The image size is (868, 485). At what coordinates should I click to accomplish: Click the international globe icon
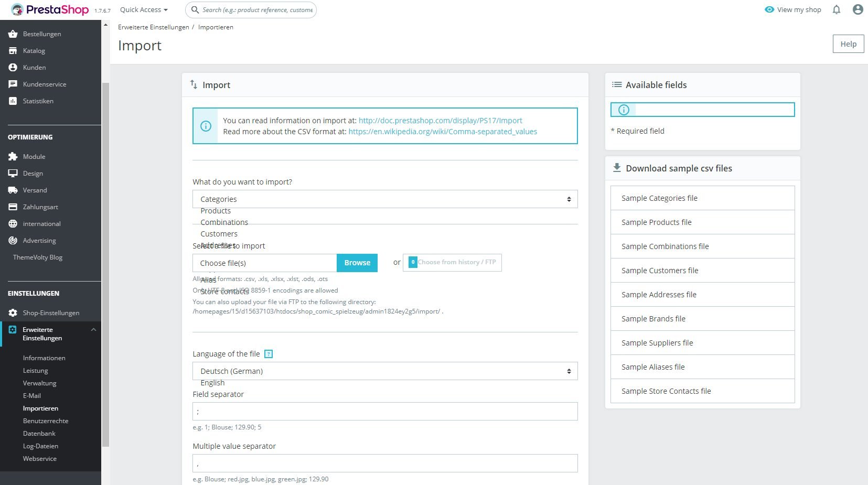tap(13, 224)
